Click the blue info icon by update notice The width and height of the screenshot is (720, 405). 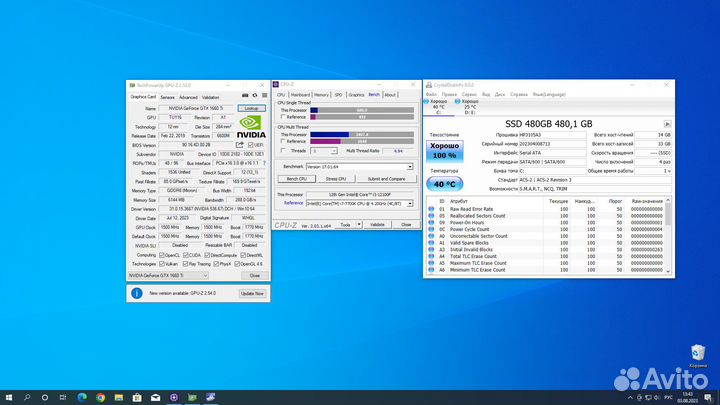(136, 293)
